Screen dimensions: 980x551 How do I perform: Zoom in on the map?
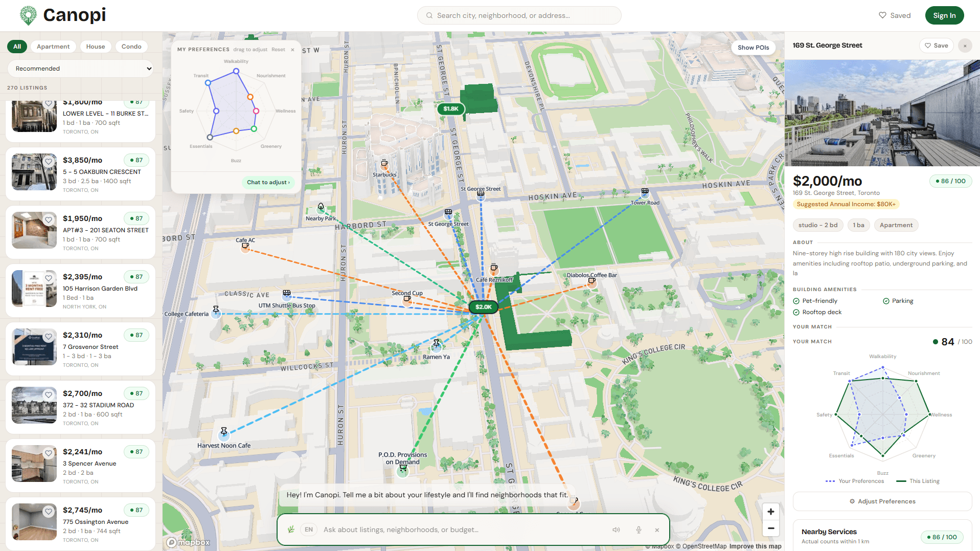coord(771,512)
